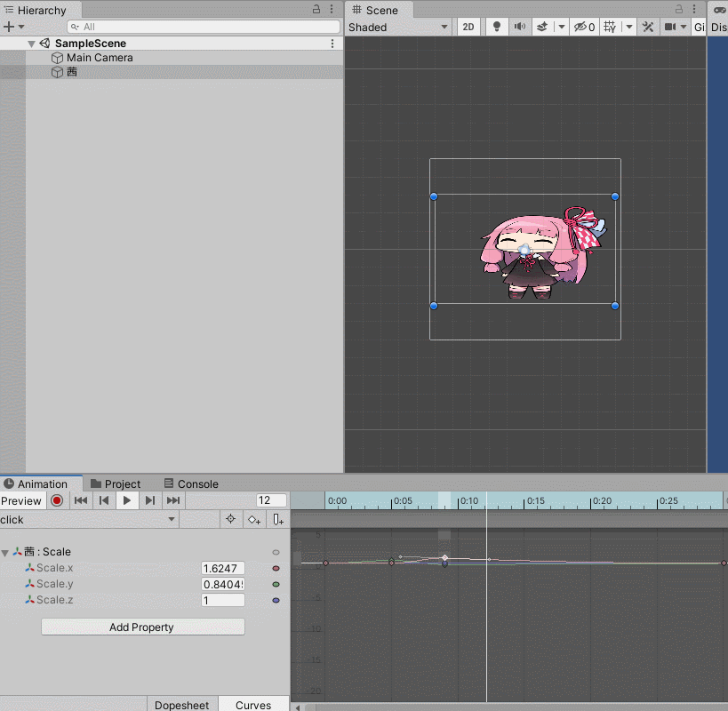
Task: Open component editor tools wrench icon
Action: click(648, 27)
